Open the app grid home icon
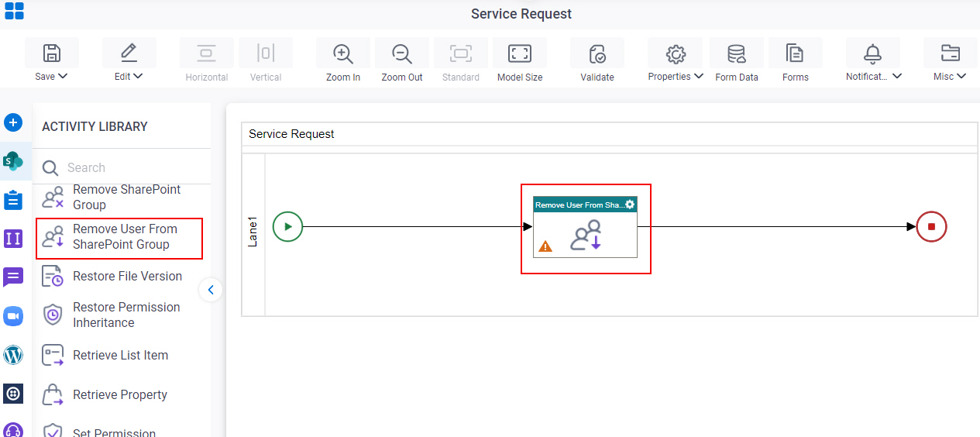The image size is (980, 437). [14, 11]
